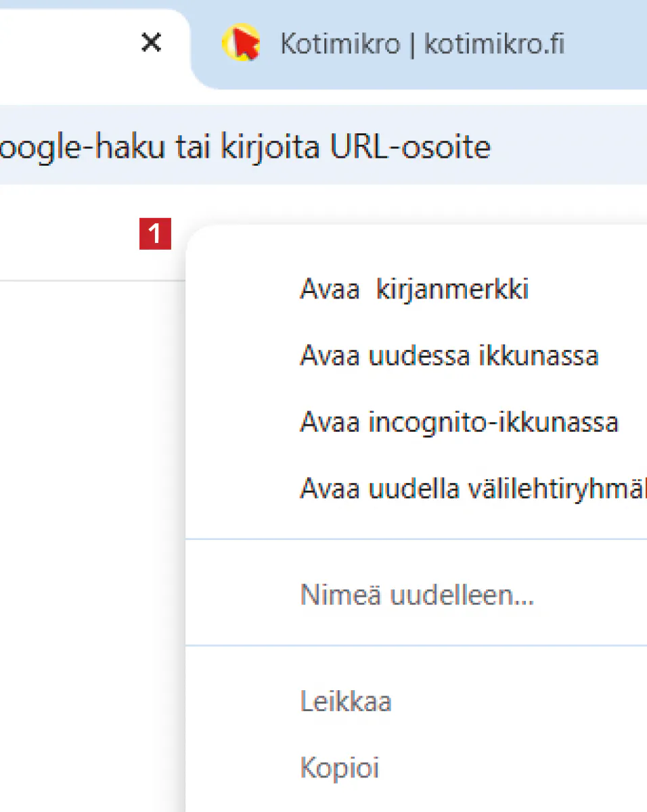
Task: Switch to the Kotimikro | kotimikro.fi tab
Action: pyautogui.click(x=421, y=45)
